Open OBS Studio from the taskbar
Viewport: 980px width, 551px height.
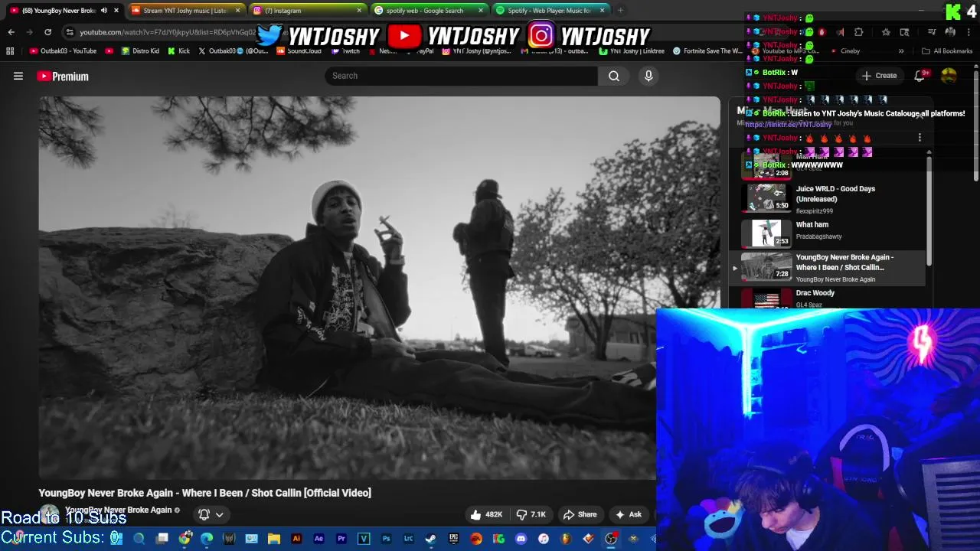pos(611,539)
